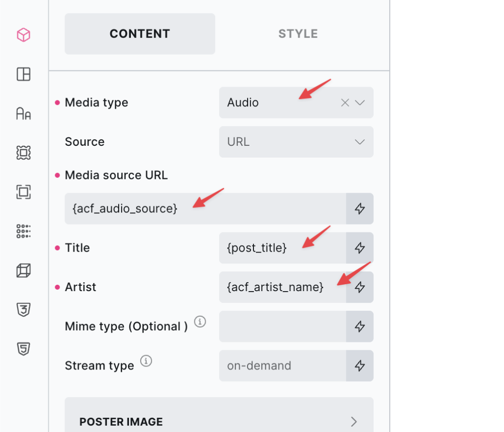Expand the Poster Image section
Image resolution: width=504 pixels, height=432 pixels.
click(x=219, y=421)
